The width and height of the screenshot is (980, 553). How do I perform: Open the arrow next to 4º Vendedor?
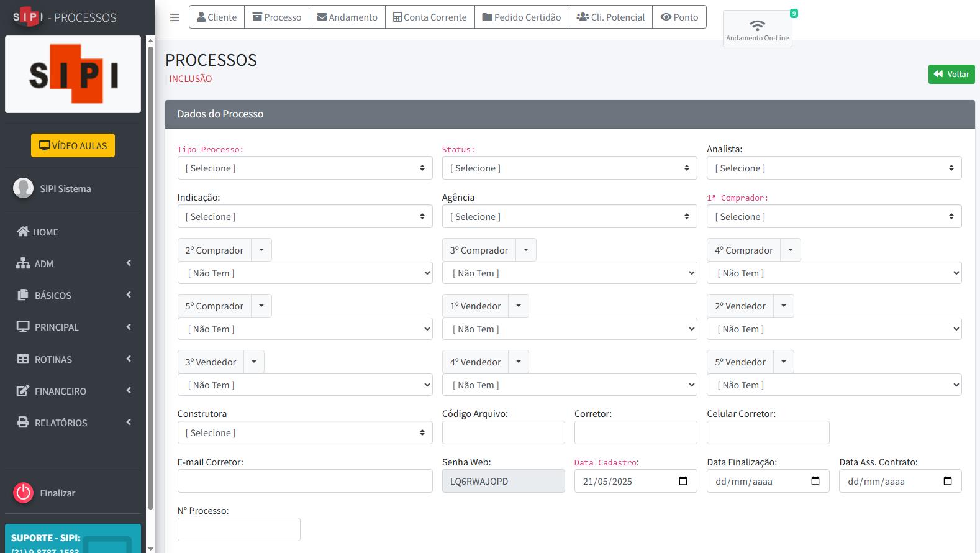coord(519,362)
